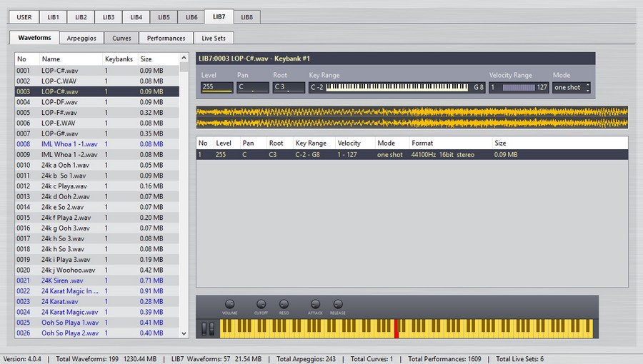The width and height of the screenshot is (643, 364).
Task: Click the pitch and mod wheels
Action: pos(208,328)
